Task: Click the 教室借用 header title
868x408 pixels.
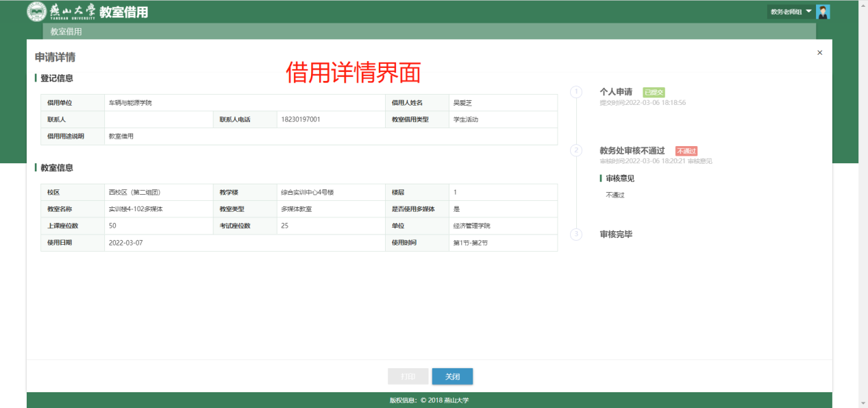Action: 123,12
